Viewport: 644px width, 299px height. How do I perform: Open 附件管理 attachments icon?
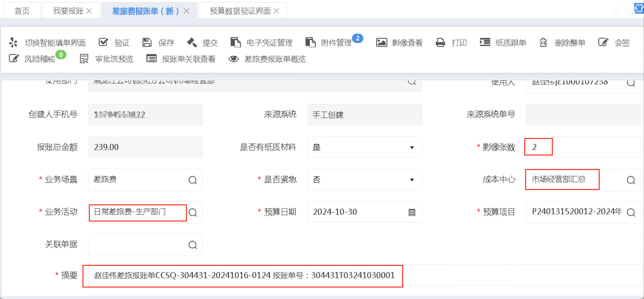pos(310,42)
